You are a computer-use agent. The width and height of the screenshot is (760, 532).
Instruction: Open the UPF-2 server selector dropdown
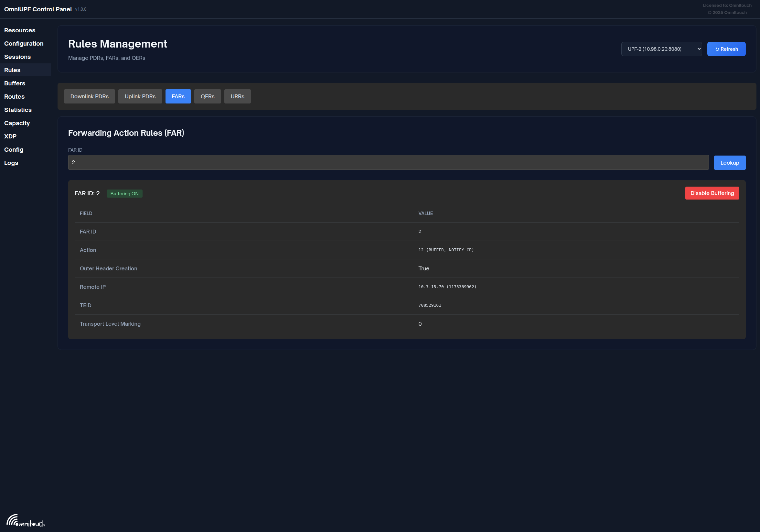tap(661, 49)
